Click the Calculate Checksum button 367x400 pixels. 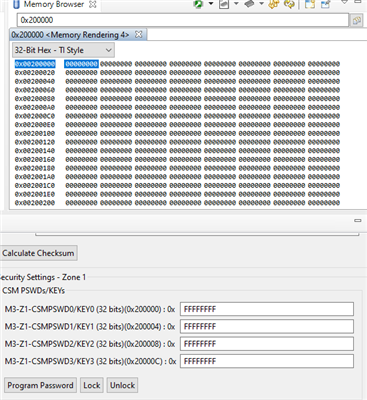click(x=38, y=253)
